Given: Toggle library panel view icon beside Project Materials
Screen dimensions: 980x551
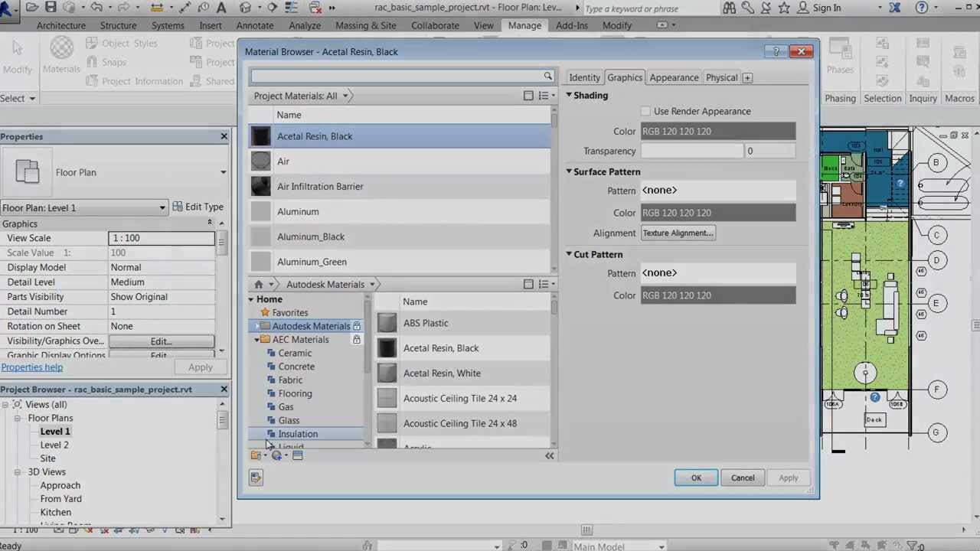Looking at the screenshot, I should point(528,96).
